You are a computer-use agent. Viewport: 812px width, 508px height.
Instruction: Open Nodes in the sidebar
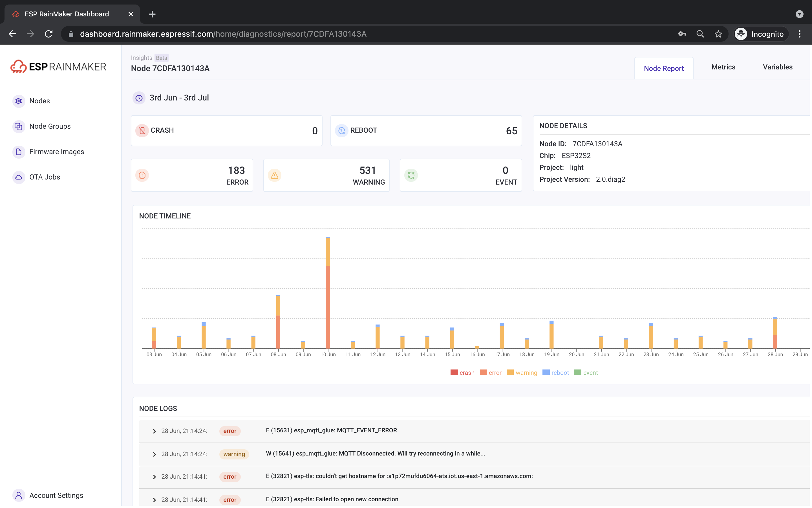(39, 101)
